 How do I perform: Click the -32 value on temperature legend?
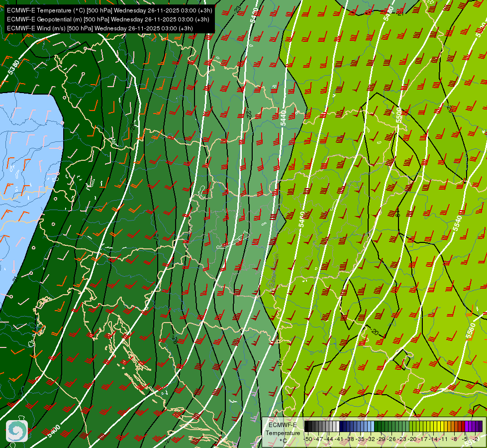pyautogui.click(x=371, y=439)
